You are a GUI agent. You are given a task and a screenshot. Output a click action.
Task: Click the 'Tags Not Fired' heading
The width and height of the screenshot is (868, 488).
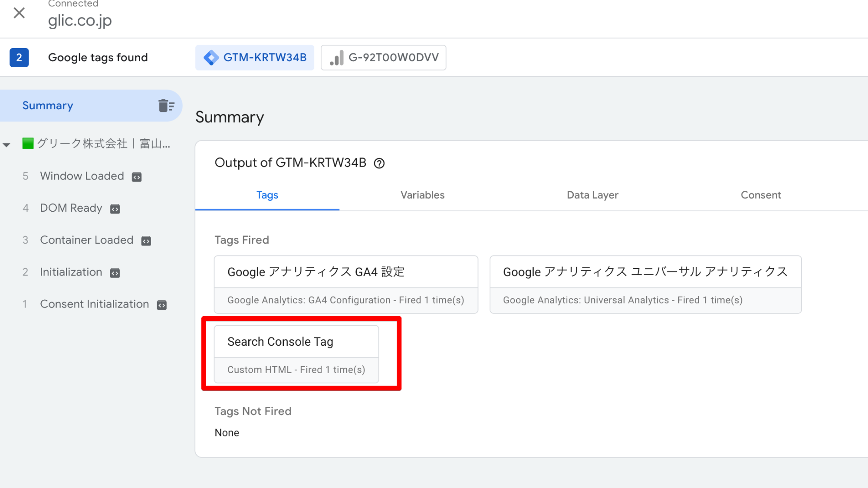[x=253, y=411]
